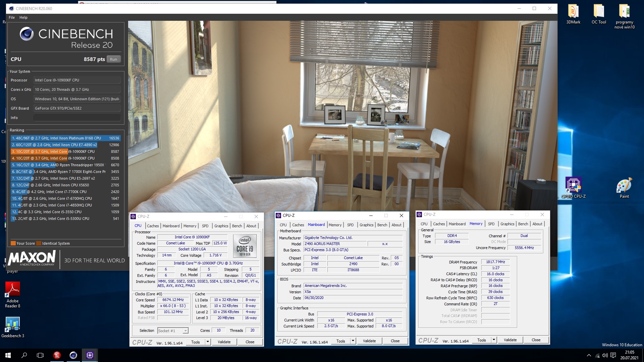Open the Windows Start menu
The image size is (644, 362).
pos(8,355)
